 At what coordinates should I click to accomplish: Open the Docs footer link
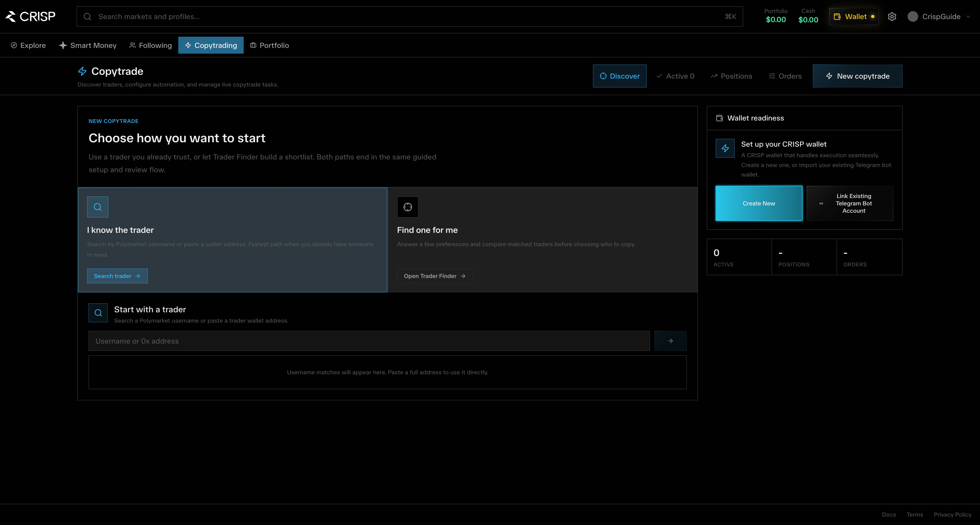[889, 514]
